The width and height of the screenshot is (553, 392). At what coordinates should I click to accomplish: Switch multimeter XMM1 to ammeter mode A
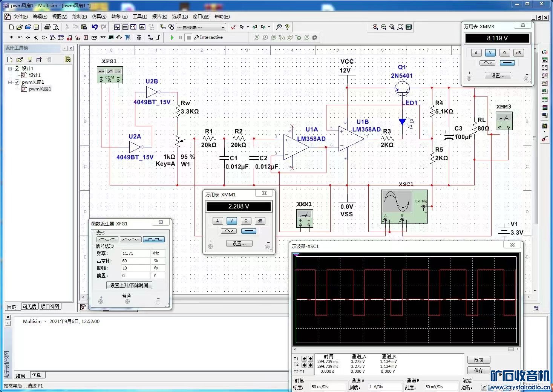pos(218,221)
